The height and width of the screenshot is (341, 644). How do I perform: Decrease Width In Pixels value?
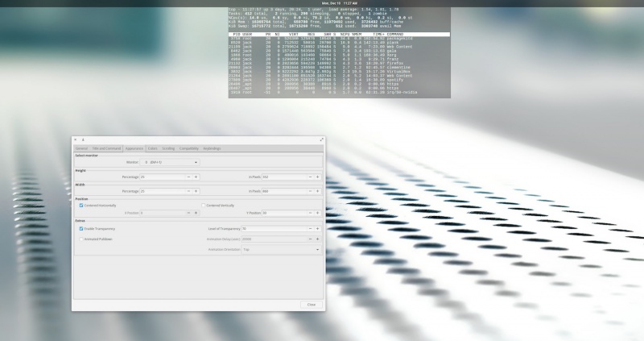click(309, 192)
